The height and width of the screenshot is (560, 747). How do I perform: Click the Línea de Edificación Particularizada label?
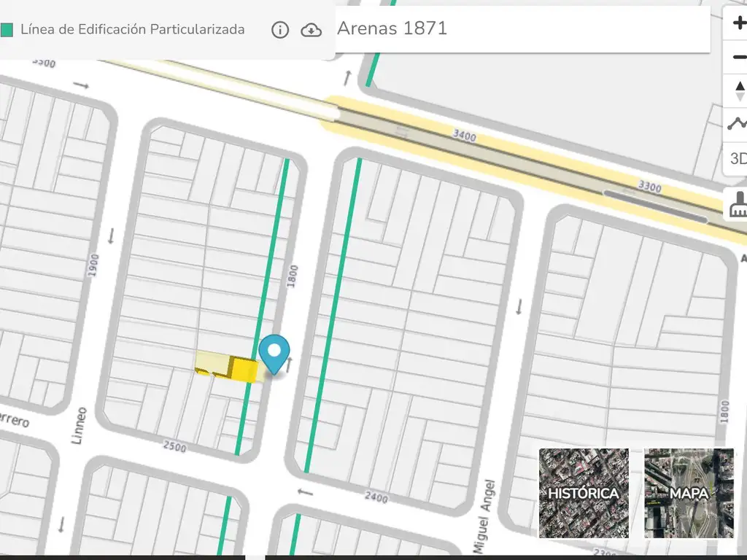coord(133,29)
